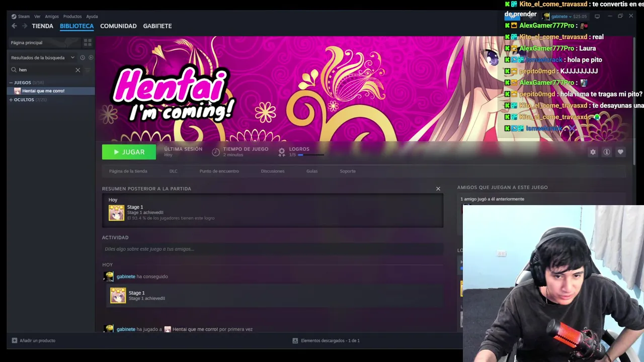This screenshot has height=362, width=644.
Task: Open Página de la tienda link
Action: (x=128, y=171)
